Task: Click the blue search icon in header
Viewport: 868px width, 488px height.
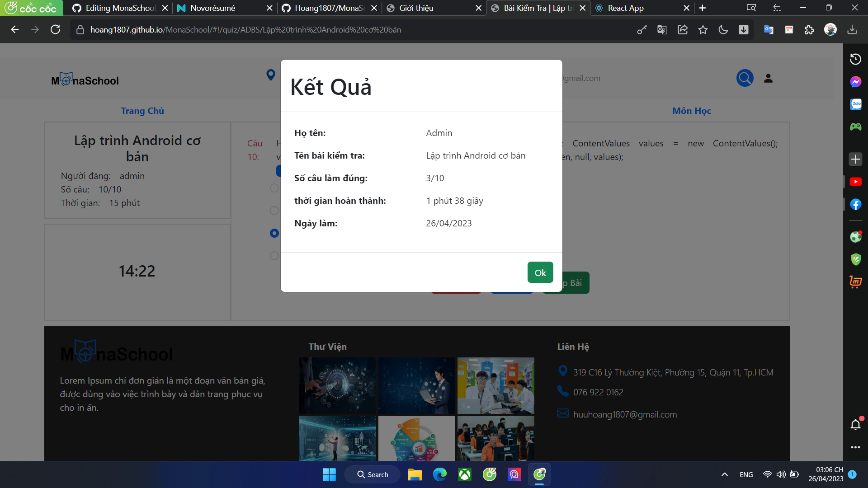Action: pos(745,78)
